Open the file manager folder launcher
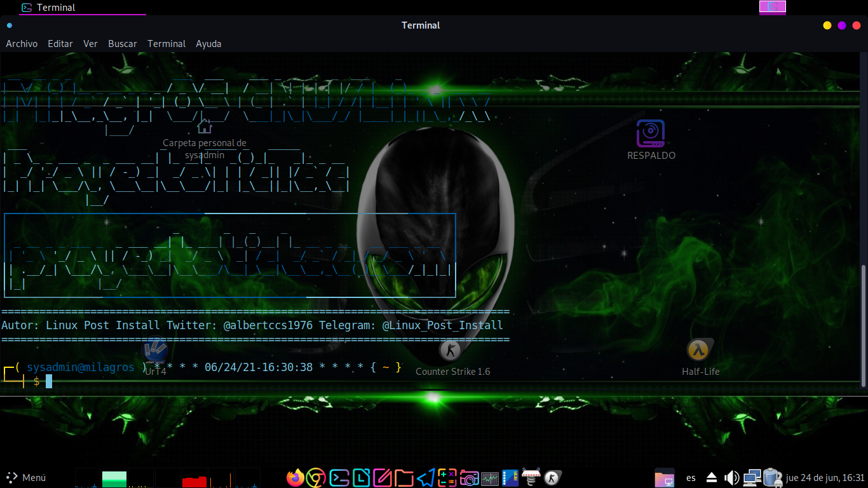The height and width of the screenshot is (488, 868). point(404,478)
